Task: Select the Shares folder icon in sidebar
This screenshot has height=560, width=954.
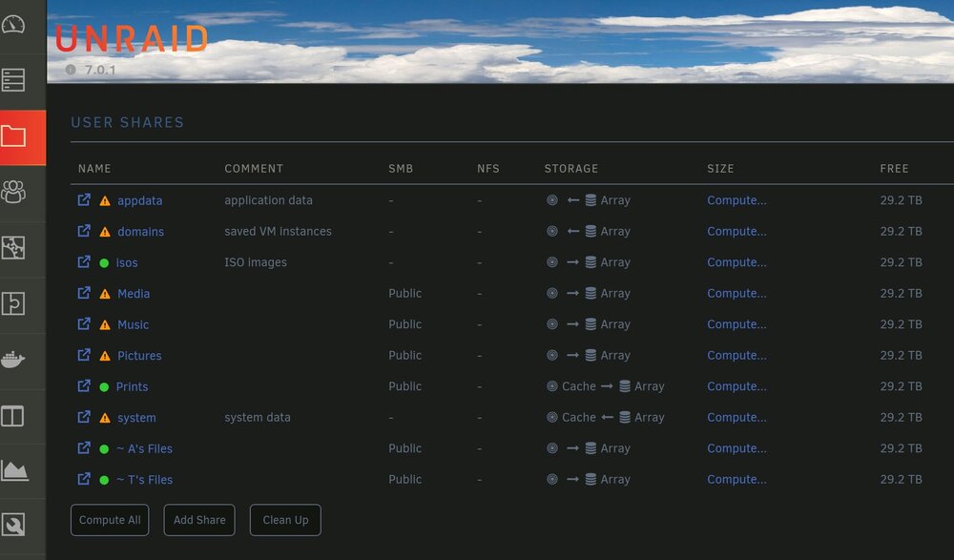Action: click(x=13, y=136)
